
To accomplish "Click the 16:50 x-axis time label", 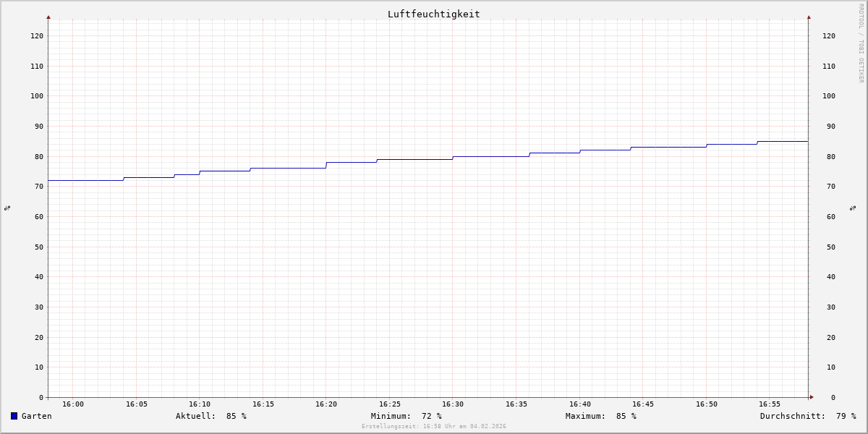I will point(707,404).
